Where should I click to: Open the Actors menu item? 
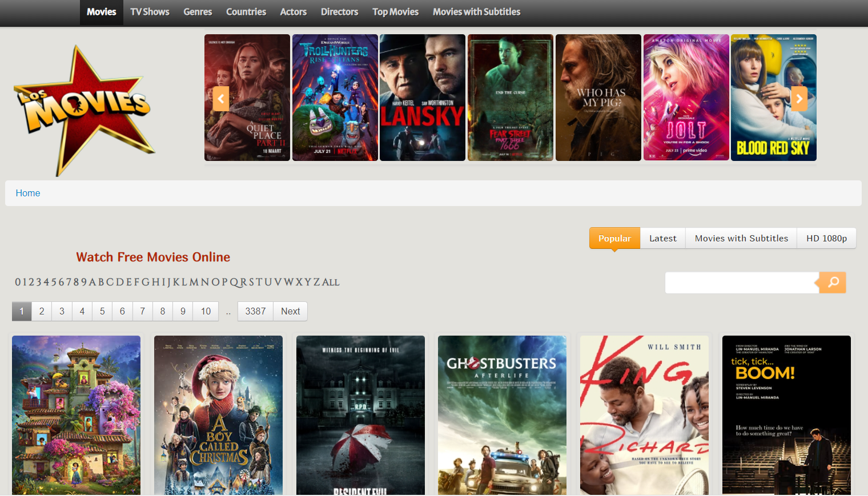pyautogui.click(x=294, y=12)
